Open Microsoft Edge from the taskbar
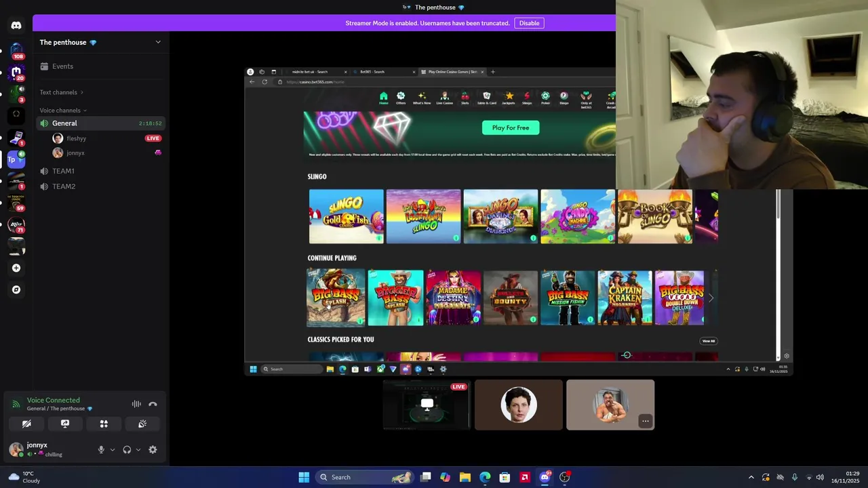The width and height of the screenshot is (868, 488). pos(485,477)
